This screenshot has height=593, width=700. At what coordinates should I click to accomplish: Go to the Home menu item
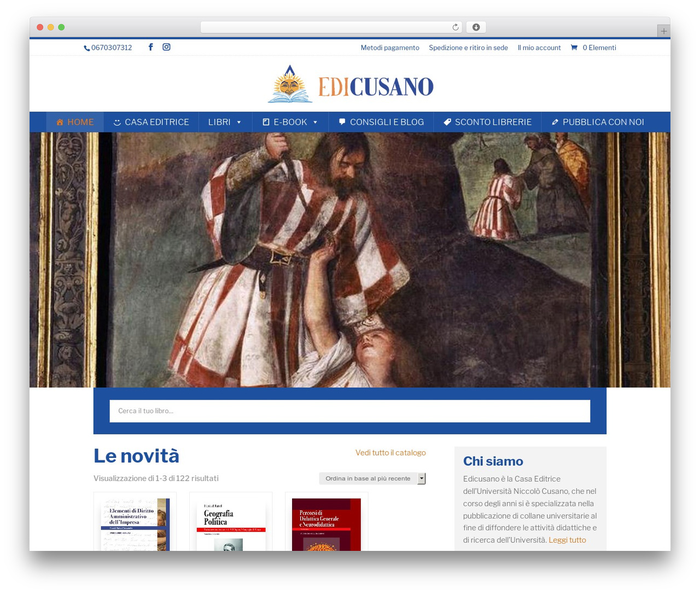click(75, 122)
